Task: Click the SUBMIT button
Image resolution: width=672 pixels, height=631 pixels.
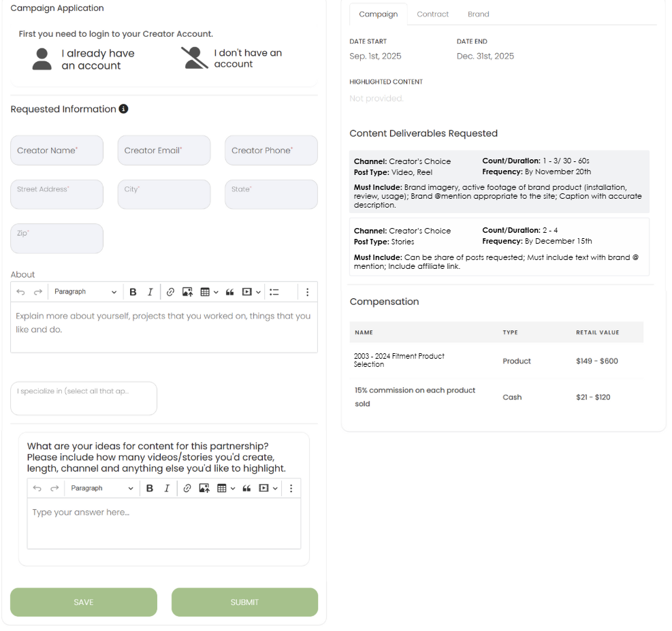Action: tap(244, 602)
